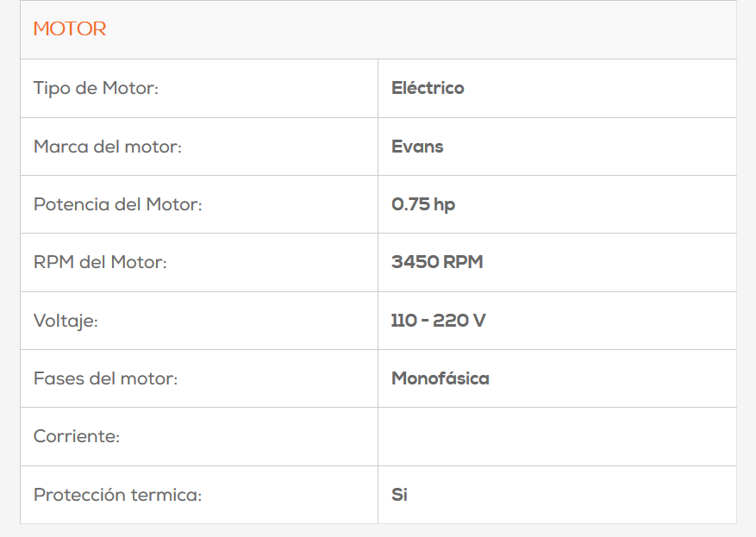This screenshot has height=537, width=756.
Task: Select the 'Tipo de Motor:' label
Action: point(96,88)
